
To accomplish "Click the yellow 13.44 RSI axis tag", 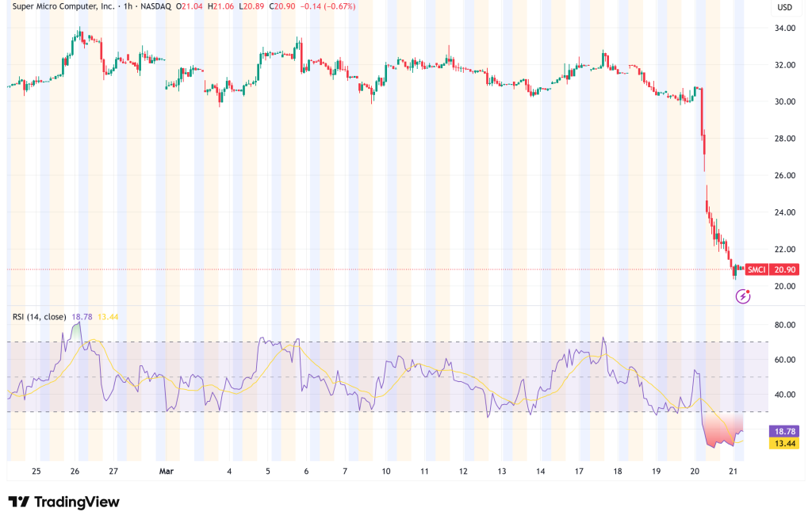I will pyautogui.click(x=787, y=444).
